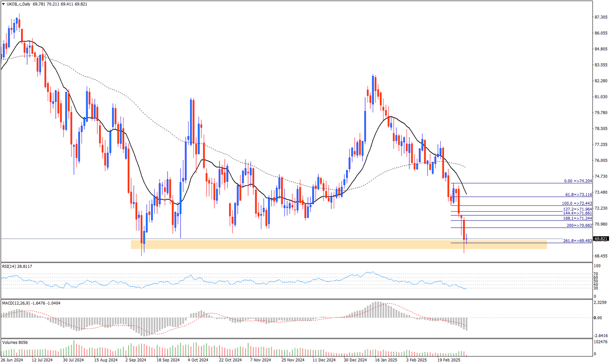
Task: Click the 68.455 price axis label
Action: [601, 256]
